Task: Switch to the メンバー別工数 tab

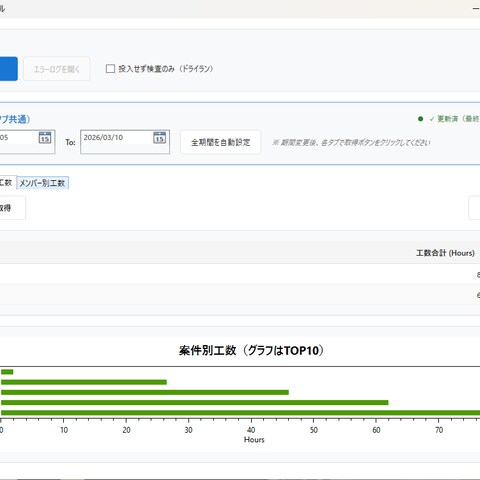Action: click(x=43, y=183)
